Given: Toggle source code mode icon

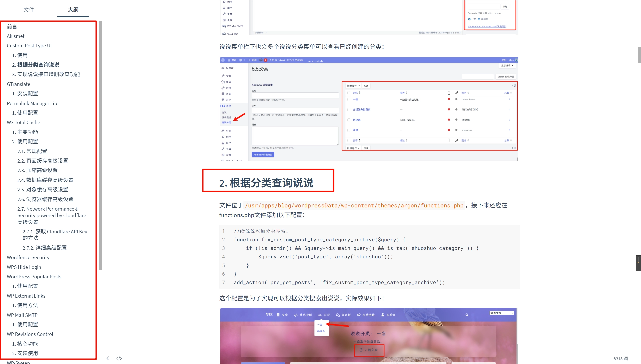Looking at the screenshot, I should pyautogui.click(x=119, y=358).
